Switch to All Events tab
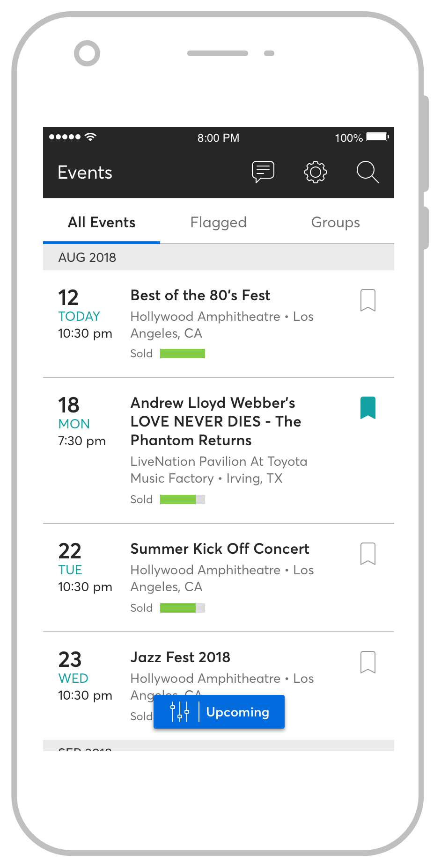 point(102,223)
